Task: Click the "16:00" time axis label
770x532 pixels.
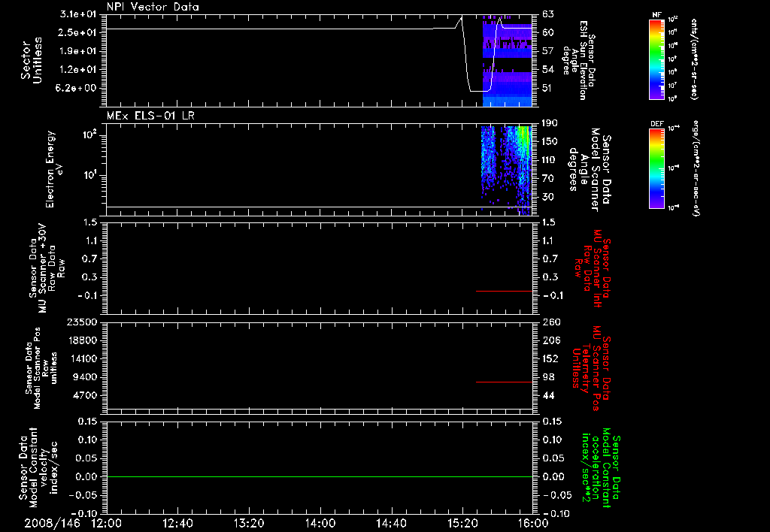Action: coord(533,523)
